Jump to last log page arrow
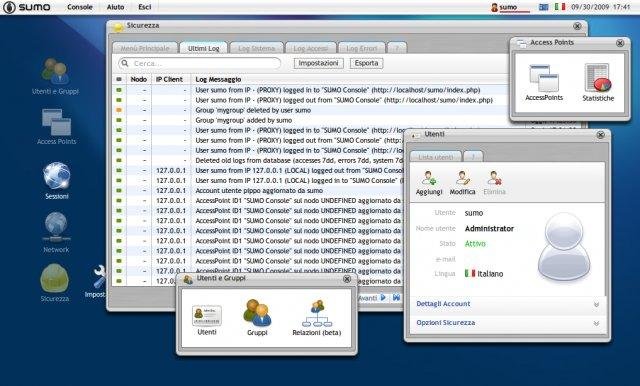 (x=396, y=297)
